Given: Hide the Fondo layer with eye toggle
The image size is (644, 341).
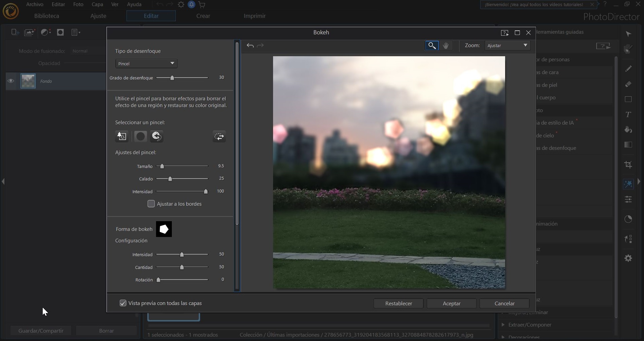Looking at the screenshot, I should [x=11, y=81].
